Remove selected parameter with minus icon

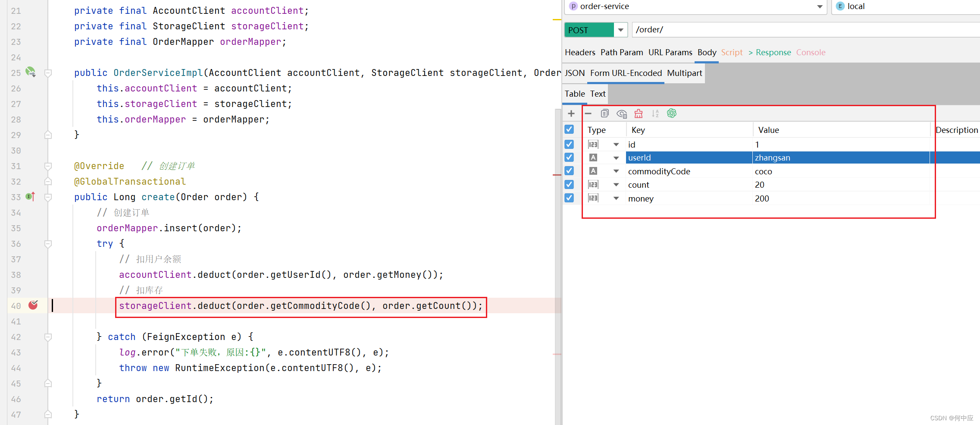pyautogui.click(x=588, y=113)
